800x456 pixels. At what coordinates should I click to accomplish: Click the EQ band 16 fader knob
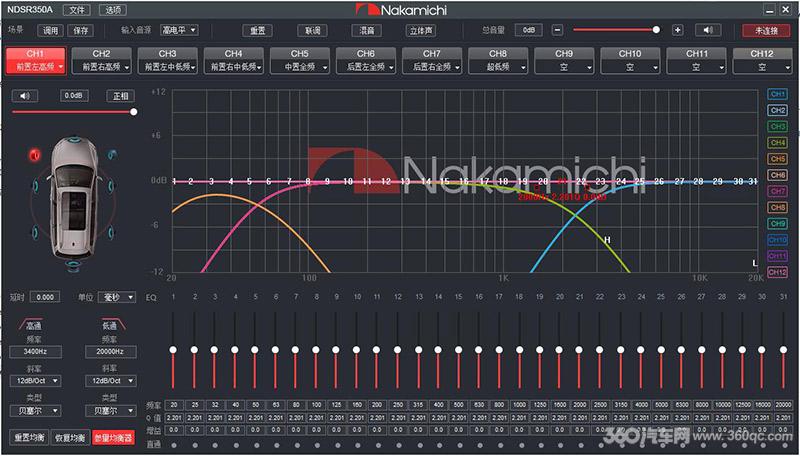click(x=479, y=350)
